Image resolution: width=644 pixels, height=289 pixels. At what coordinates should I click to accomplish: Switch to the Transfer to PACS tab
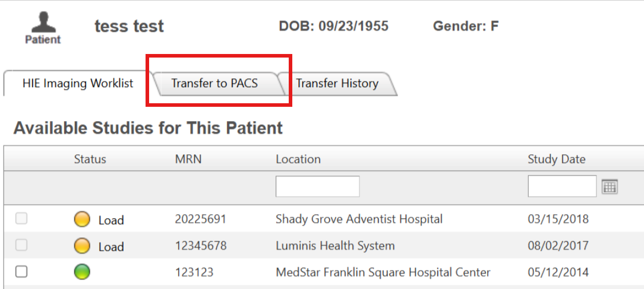coord(214,84)
